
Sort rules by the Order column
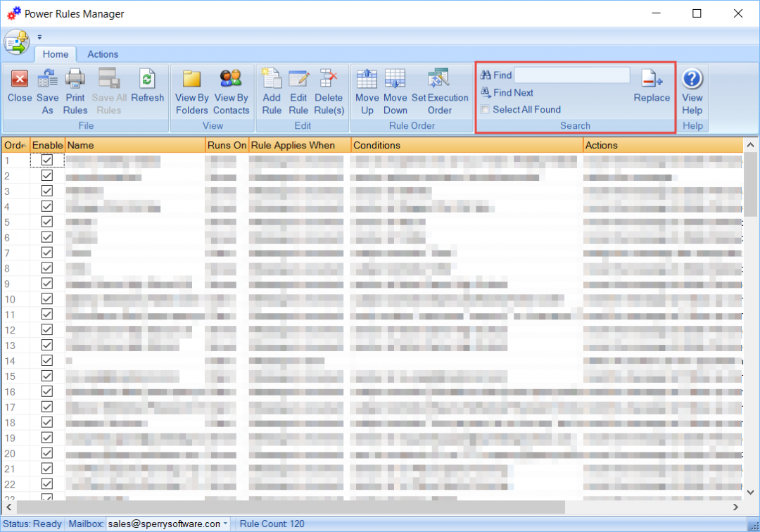coord(14,145)
